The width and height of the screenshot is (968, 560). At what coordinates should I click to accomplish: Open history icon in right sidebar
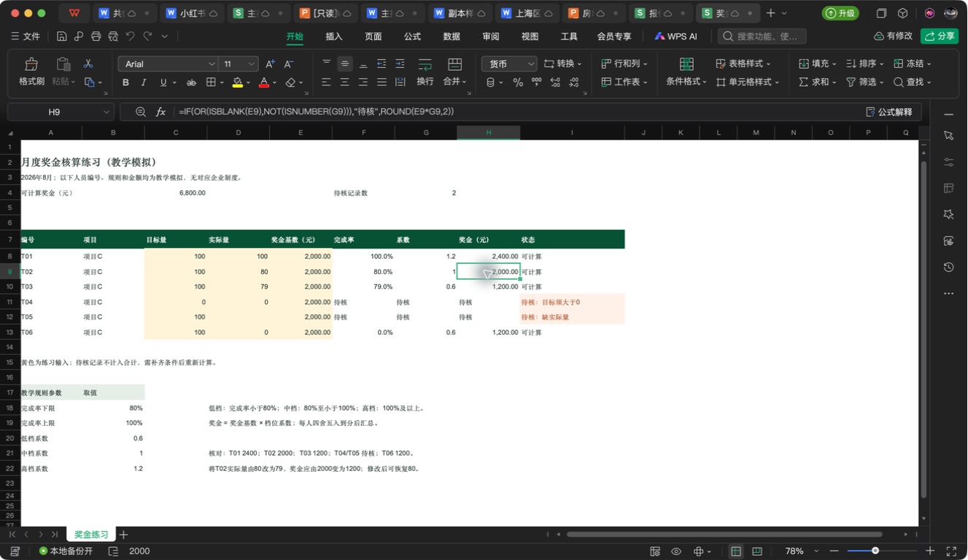(x=948, y=267)
